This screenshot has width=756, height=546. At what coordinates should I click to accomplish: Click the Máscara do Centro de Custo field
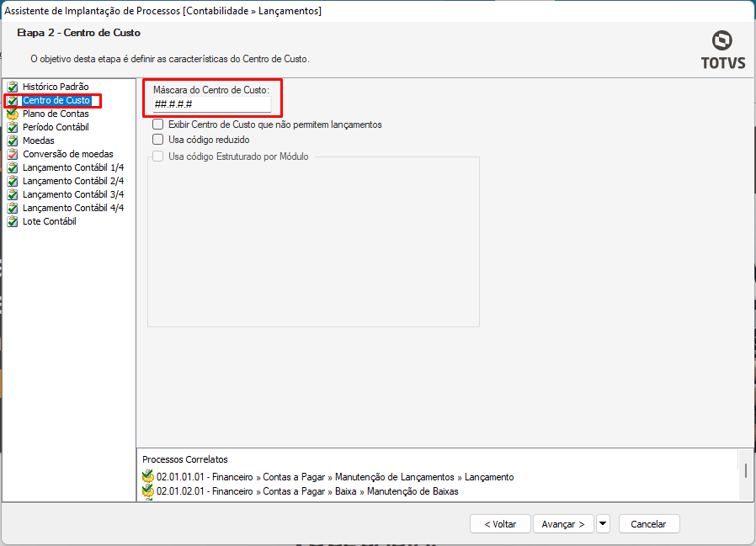[x=212, y=104]
